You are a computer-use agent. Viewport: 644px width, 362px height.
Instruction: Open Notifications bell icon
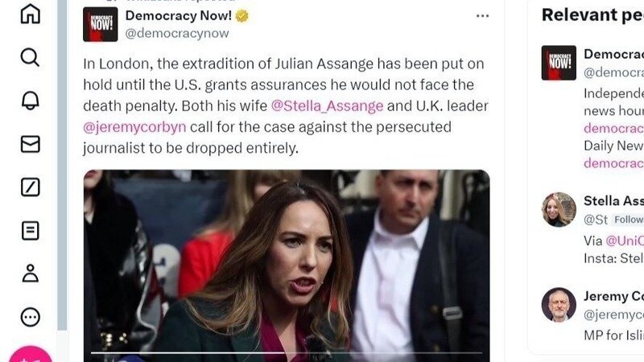click(x=31, y=100)
